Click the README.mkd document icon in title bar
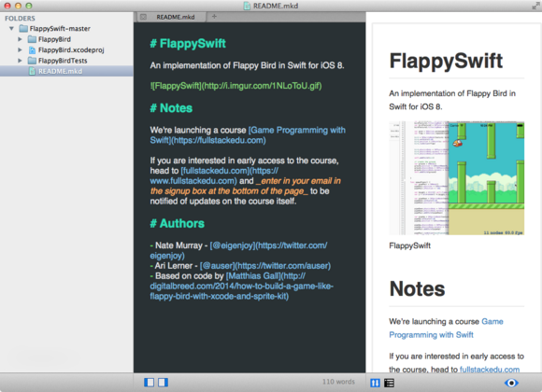 point(247,6)
